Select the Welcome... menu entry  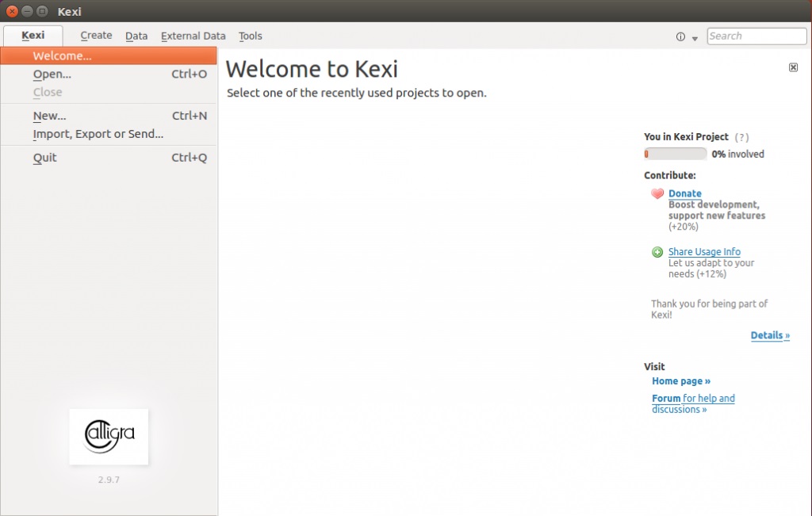coord(108,56)
